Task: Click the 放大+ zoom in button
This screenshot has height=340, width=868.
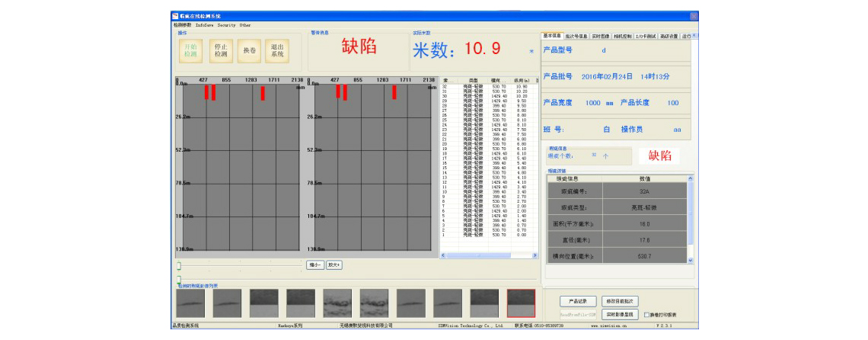Action: pyautogui.click(x=333, y=265)
